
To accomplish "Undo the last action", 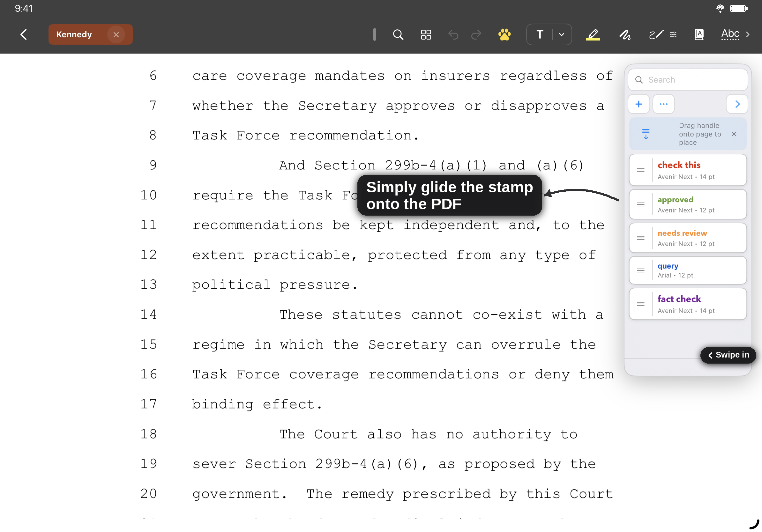I will [453, 34].
